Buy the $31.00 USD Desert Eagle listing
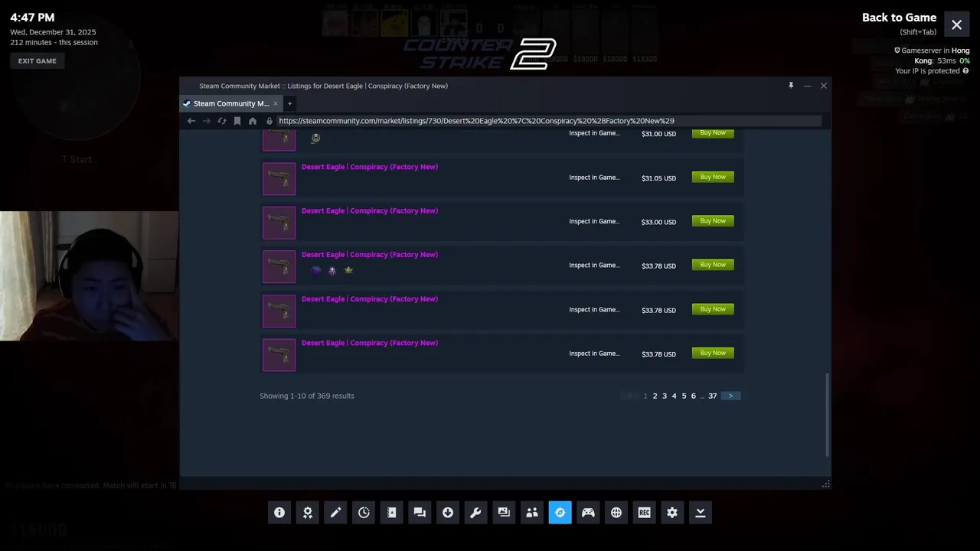This screenshot has height=551, width=980. point(713,133)
